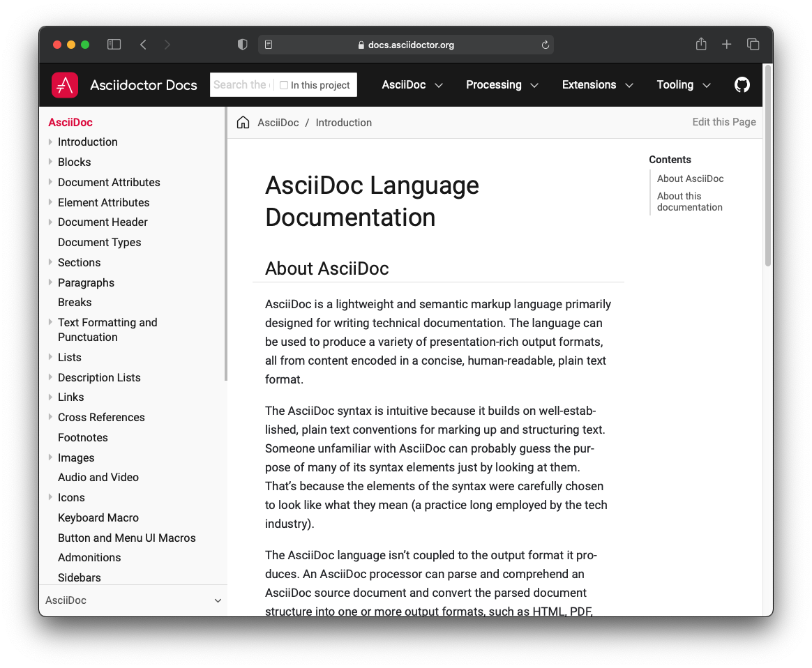Open Audio and Video page
812x668 pixels.
click(x=98, y=477)
